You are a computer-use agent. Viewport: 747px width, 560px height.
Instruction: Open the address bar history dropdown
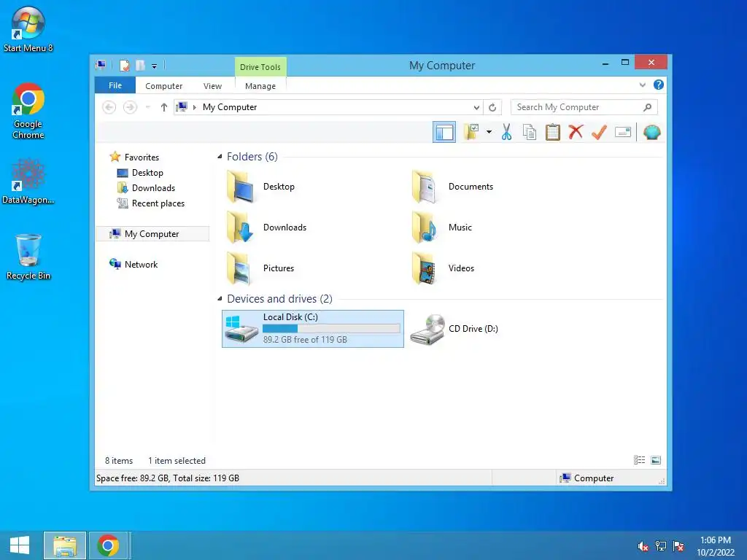tap(476, 108)
